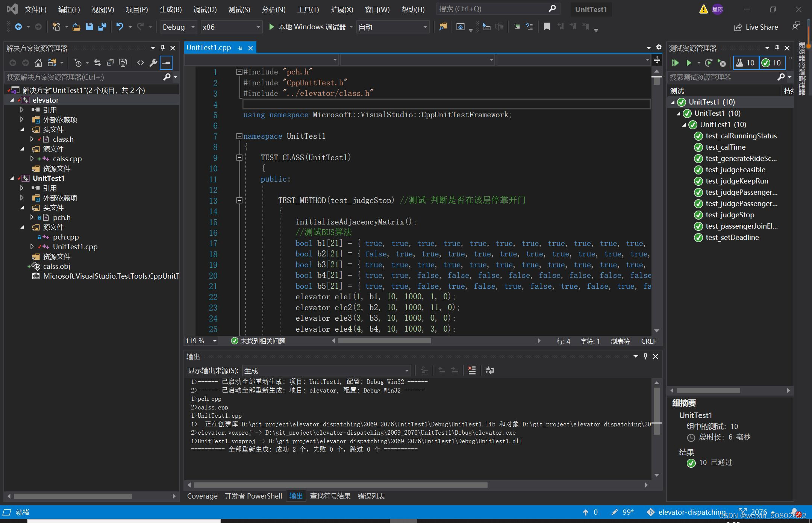Open calss.cpp in Solution Explorer
The width and height of the screenshot is (812, 523).
67,159
